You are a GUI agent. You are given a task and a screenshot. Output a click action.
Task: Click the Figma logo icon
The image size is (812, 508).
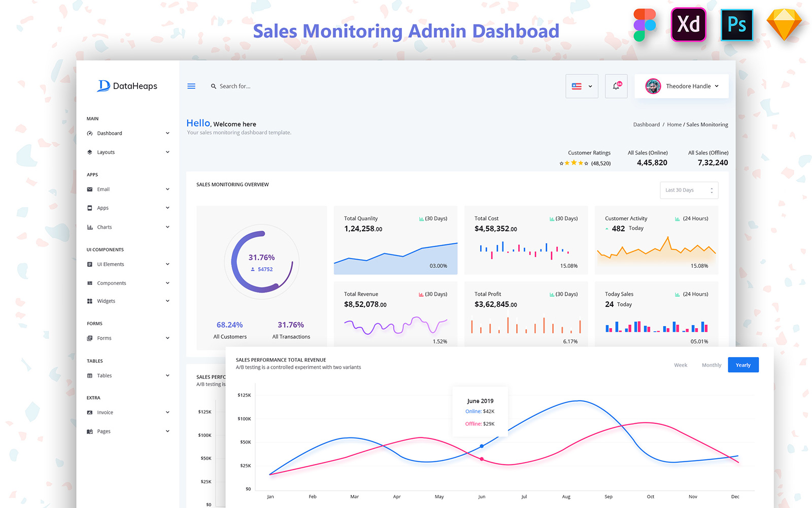point(645,25)
